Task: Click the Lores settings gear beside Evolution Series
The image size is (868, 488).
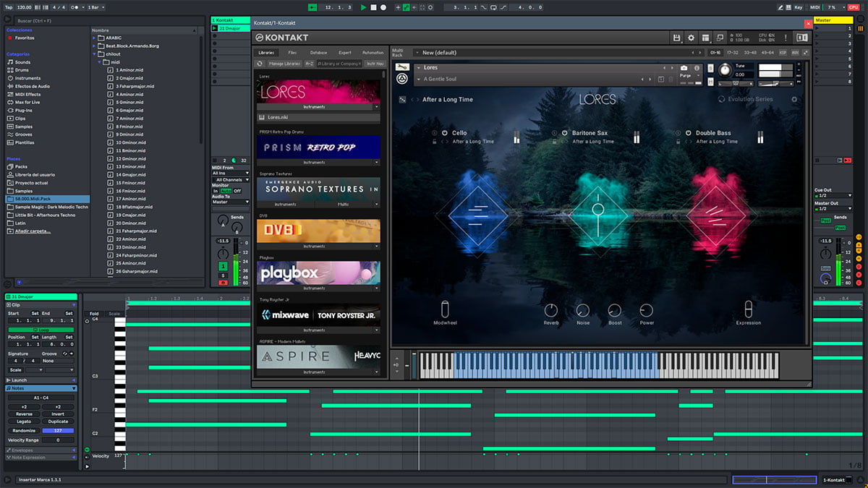Action: point(794,99)
